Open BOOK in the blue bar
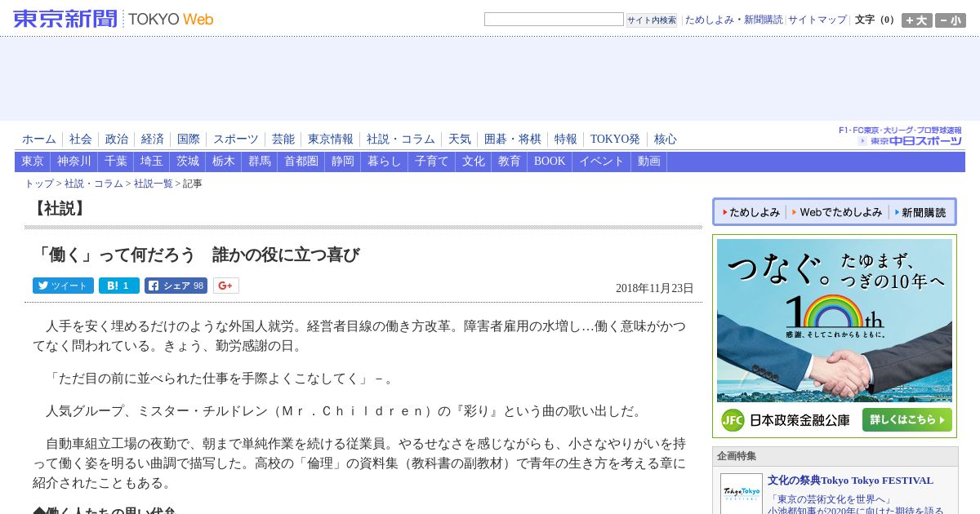The height and width of the screenshot is (514, 980). point(550,162)
